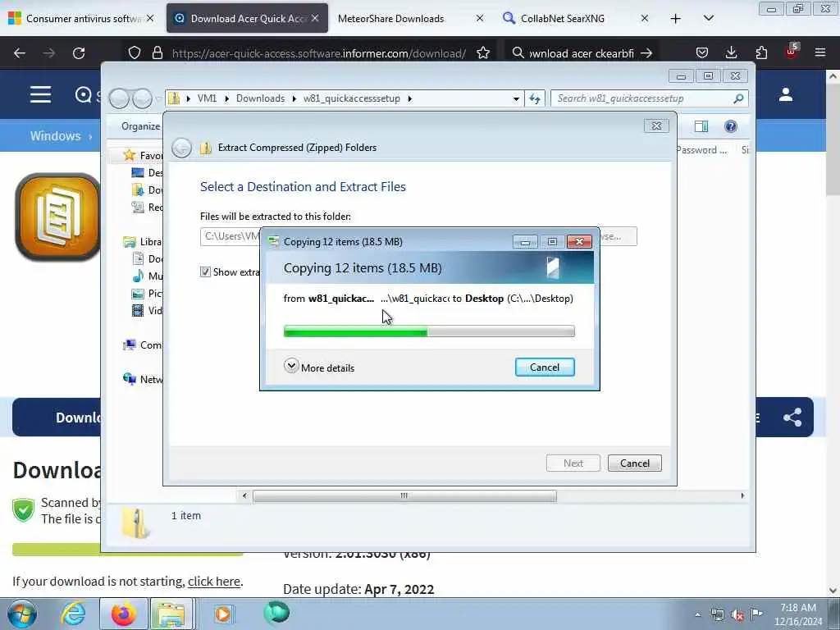Click Explorer scroll right arrow
The width and height of the screenshot is (840, 630).
point(742,496)
